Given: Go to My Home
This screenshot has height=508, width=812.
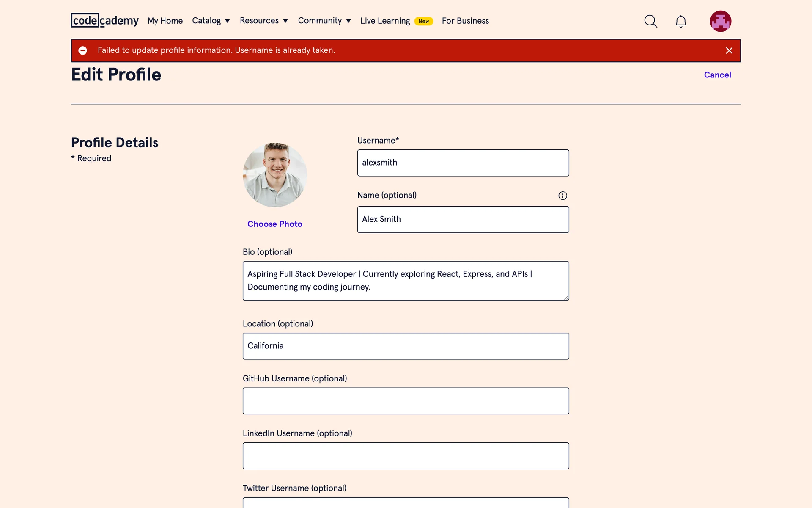Looking at the screenshot, I should coord(165,21).
